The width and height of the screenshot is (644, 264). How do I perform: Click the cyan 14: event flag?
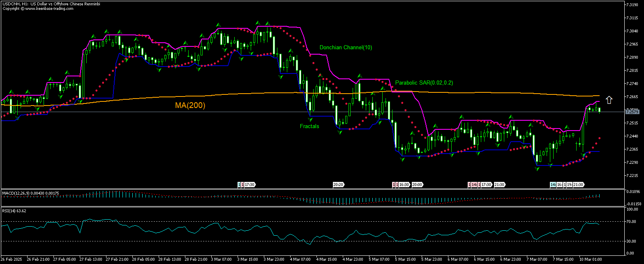(x=553, y=185)
